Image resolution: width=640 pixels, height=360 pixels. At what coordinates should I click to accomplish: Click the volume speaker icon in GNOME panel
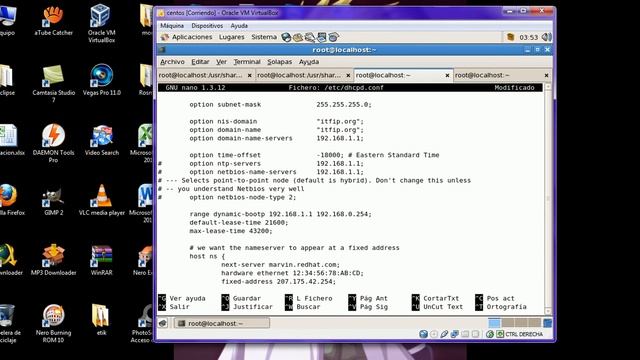point(547,37)
